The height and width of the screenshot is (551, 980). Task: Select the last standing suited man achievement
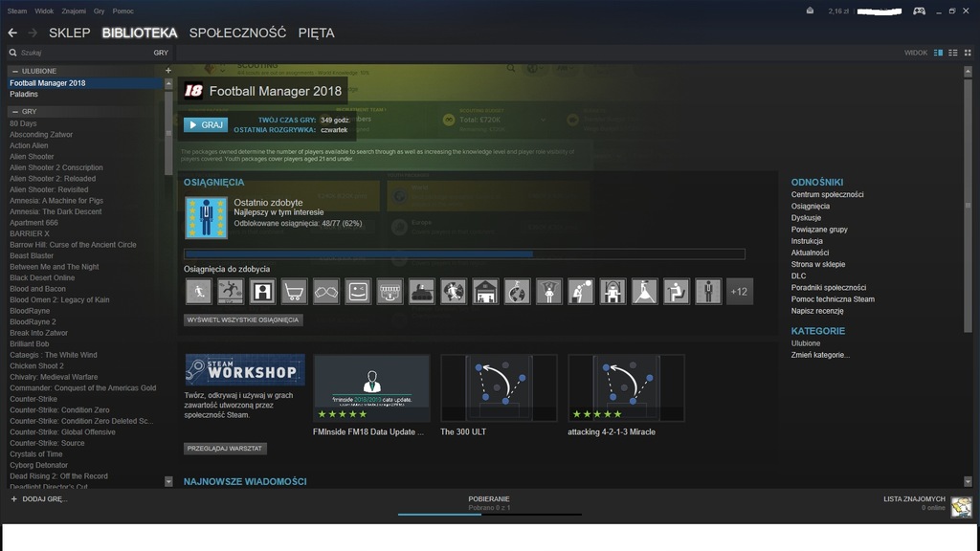(x=708, y=292)
